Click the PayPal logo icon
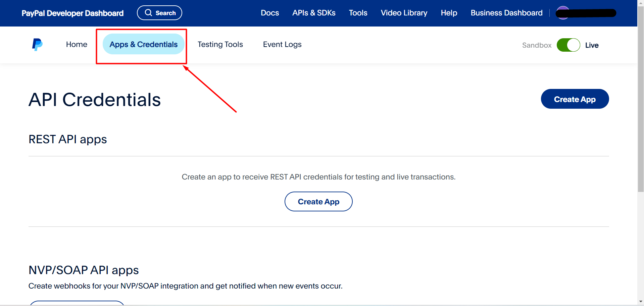The height and width of the screenshot is (306, 644). [37, 45]
